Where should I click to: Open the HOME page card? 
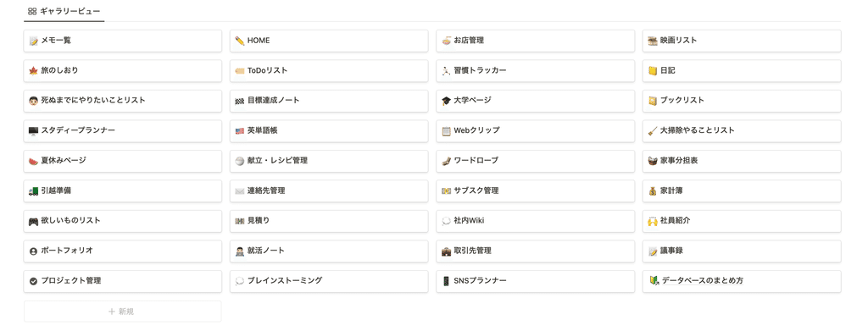tap(330, 41)
